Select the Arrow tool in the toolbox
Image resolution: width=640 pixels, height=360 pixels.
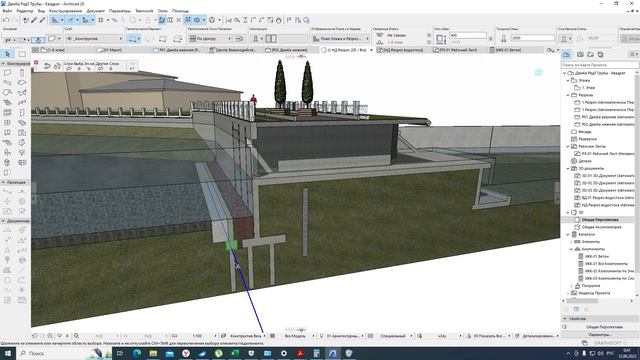[x=7, y=54]
